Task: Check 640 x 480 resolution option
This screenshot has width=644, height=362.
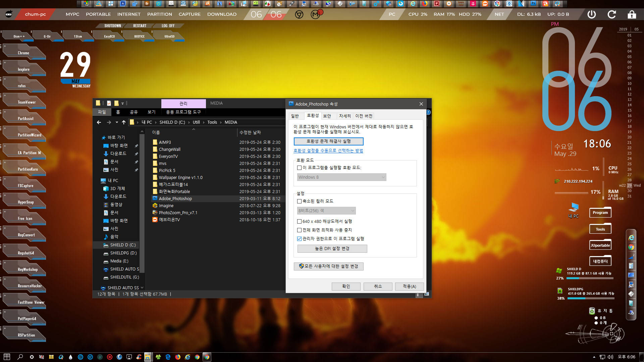Action: tap(300, 221)
